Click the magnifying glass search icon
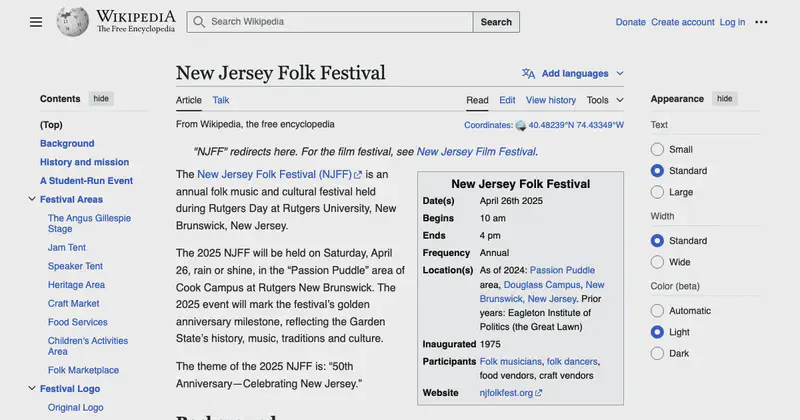Screen dimensions: 800x420 (199, 22)
